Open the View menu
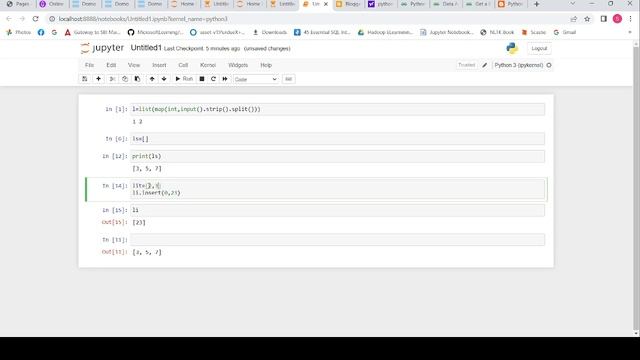The height and width of the screenshot is (360, 640). click(x=134, y=65)
